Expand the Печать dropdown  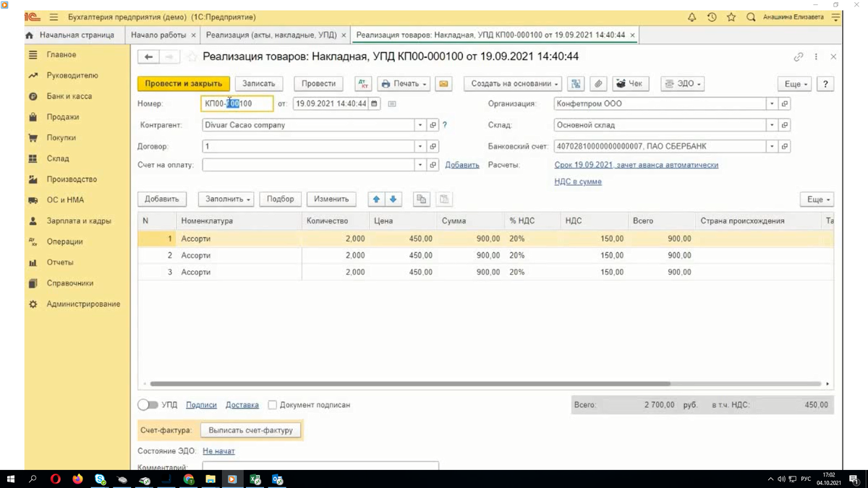pyautogui.click(x=404, y=84)
